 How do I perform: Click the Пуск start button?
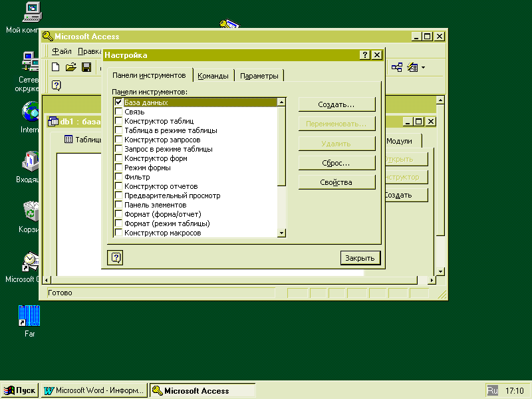[x=20, y=390]
